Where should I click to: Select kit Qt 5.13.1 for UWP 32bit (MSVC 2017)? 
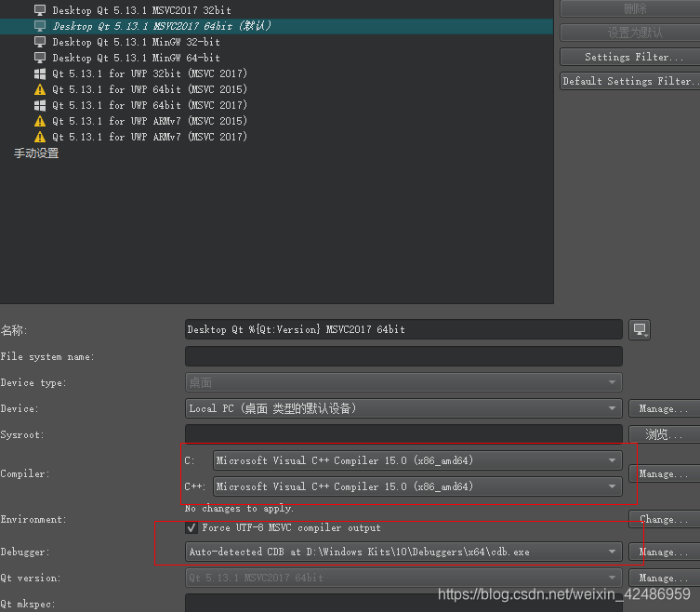150,73
